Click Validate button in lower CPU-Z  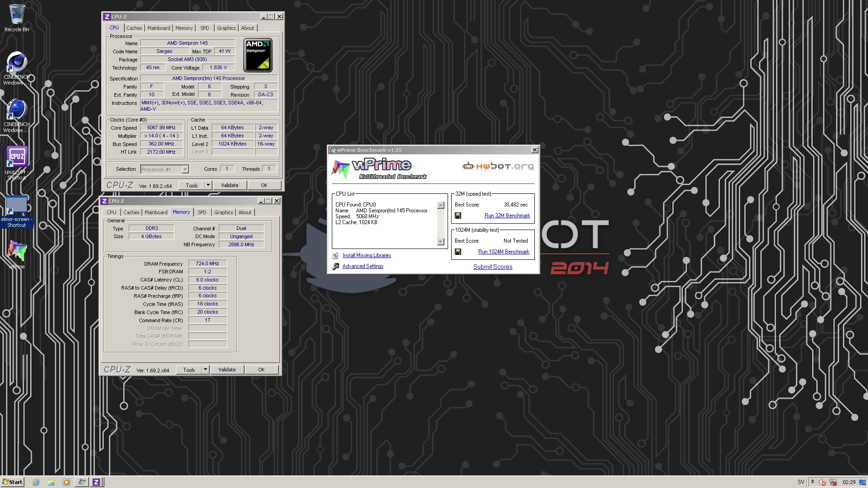point(227,370)
